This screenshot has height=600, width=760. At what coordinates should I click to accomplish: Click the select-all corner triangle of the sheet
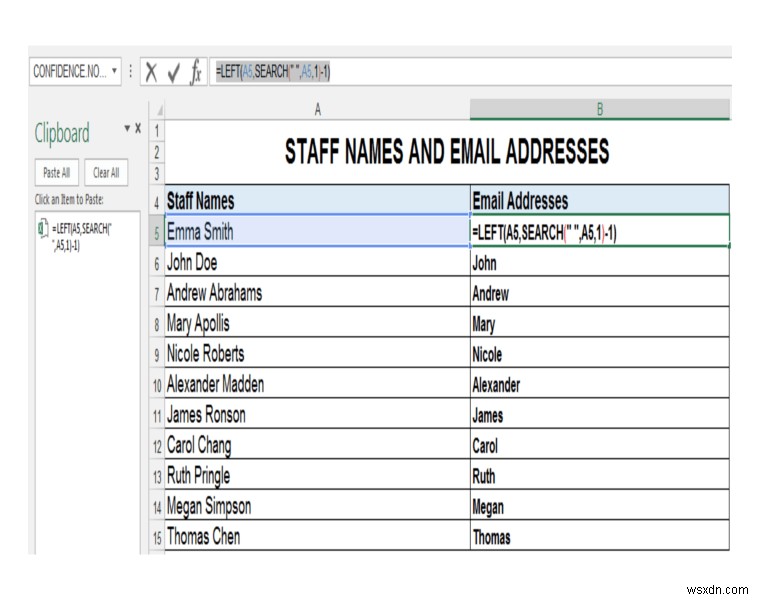[159, 111]
